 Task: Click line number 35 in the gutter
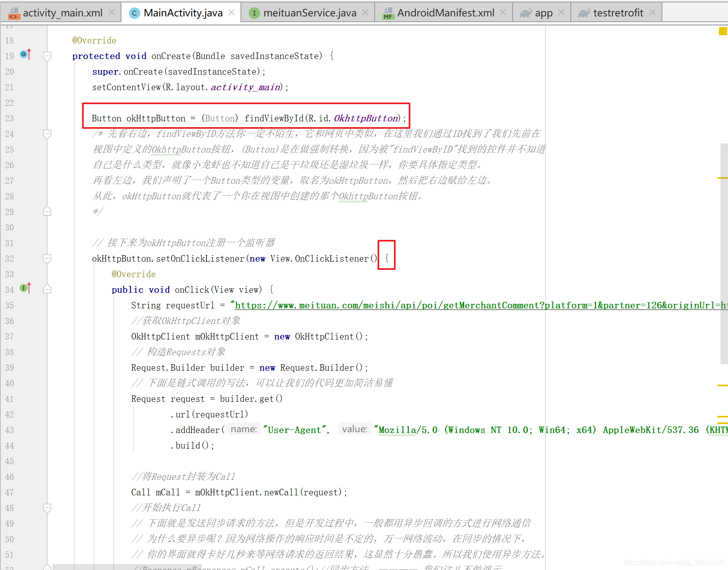[x=9, y=305]
